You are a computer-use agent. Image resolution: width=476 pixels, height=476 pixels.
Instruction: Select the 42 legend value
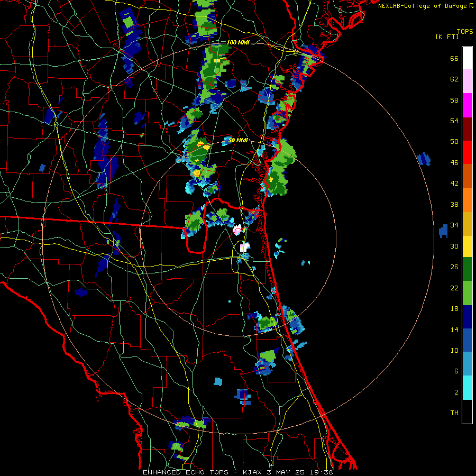pos(454,184)
